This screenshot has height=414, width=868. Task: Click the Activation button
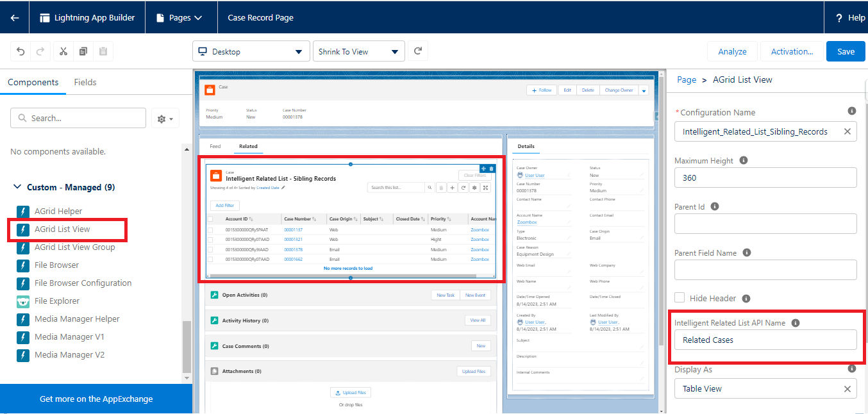[792, 51]
